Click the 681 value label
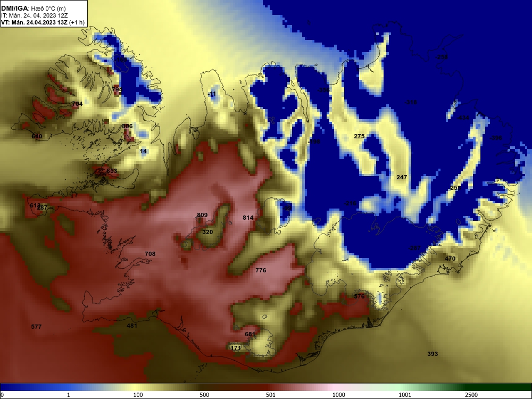The image size is (532, 399). click(x=250, y=334)
